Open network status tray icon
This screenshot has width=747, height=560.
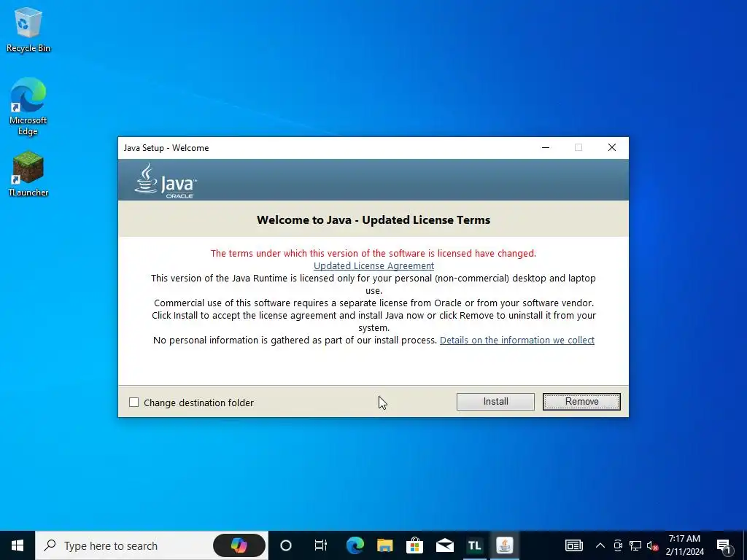[x=635, y=545]
